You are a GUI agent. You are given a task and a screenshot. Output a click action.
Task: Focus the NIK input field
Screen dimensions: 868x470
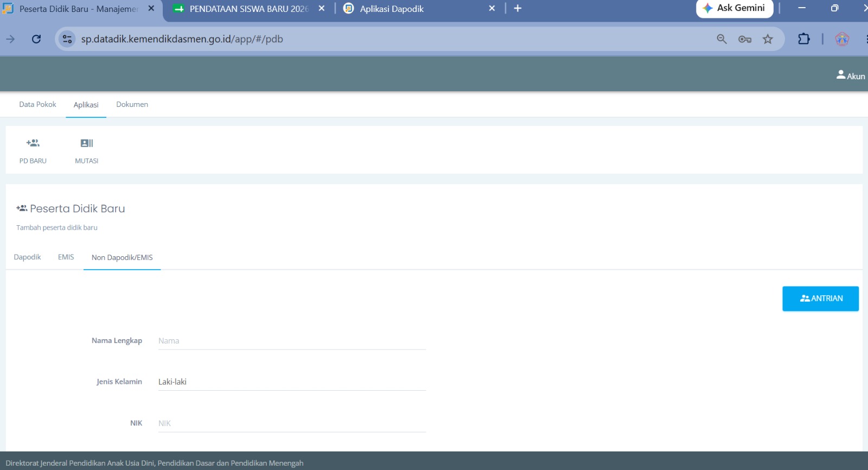tap(292, 423)
